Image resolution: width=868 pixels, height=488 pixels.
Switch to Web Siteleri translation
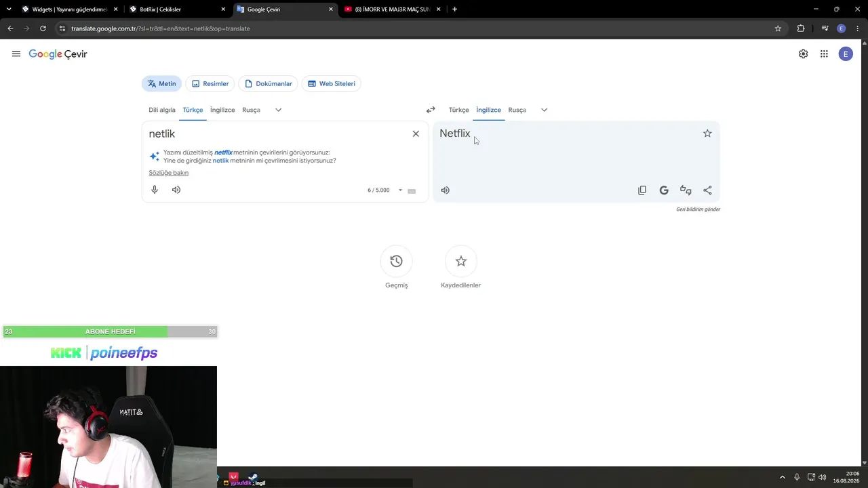point(332,84)
